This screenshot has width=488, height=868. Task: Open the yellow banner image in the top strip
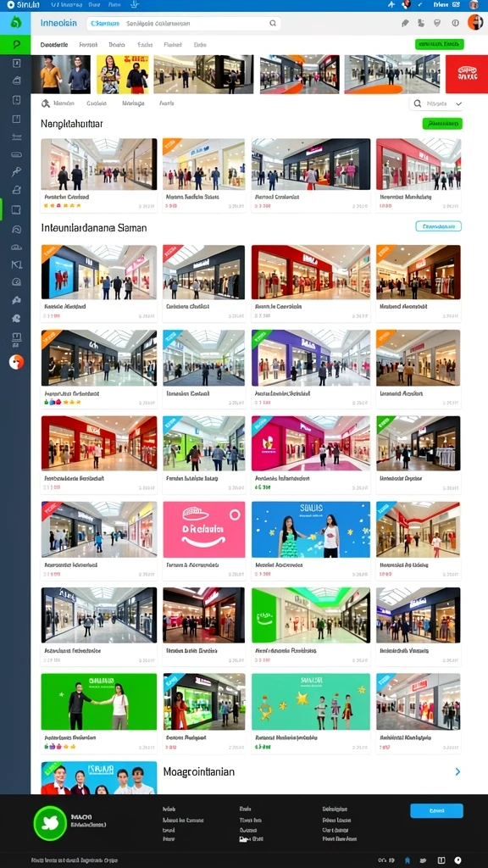pos(123,74)
